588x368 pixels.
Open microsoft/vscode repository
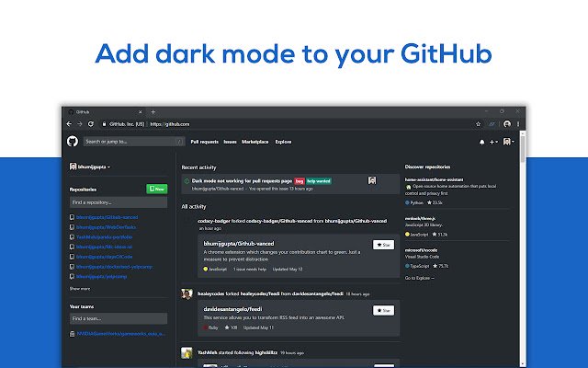pos(421,250)
